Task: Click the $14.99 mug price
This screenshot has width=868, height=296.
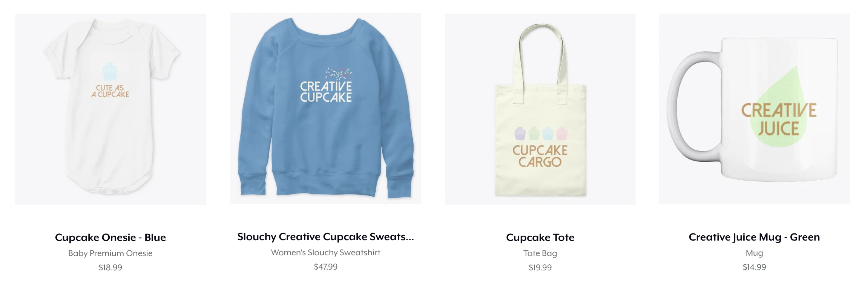Action: click(755, 267)
